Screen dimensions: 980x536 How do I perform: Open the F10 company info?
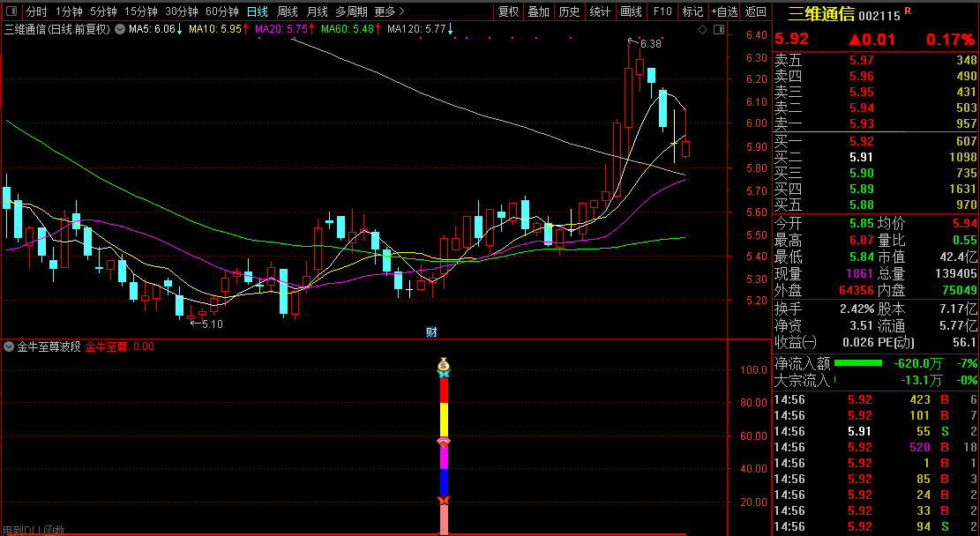pos(662,11)
